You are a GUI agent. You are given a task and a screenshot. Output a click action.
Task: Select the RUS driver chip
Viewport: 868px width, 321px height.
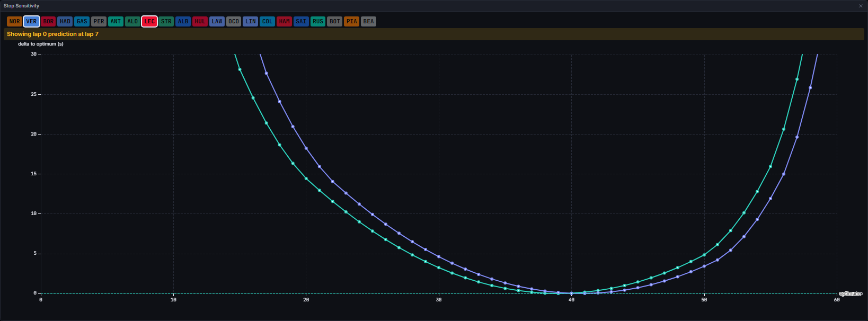coord(318,22)
